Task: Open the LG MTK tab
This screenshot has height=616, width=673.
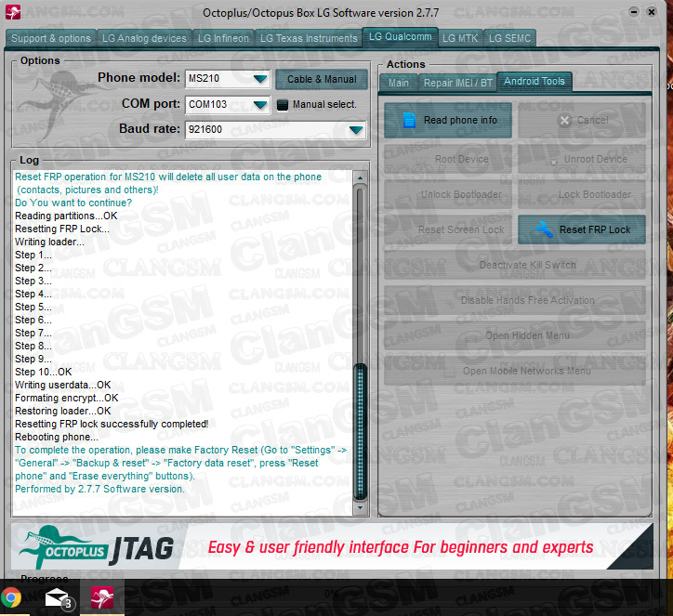Action: pyautogui.click(x=460, y=38)
